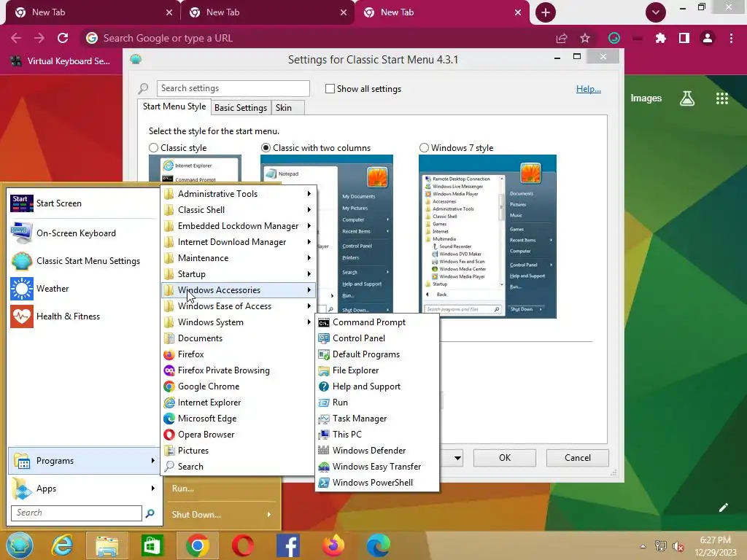747x560 pixels.
Task: Select the Windows 7 style radio button
Action: (x=424, y=147)
